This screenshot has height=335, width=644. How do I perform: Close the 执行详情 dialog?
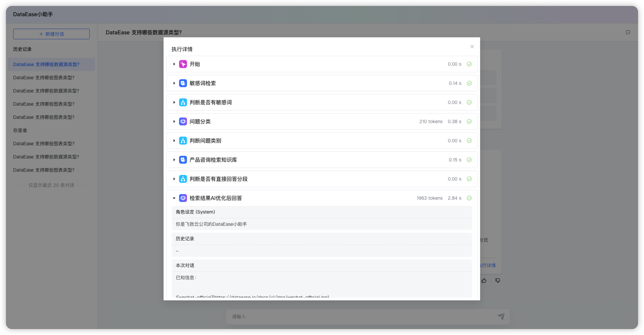[x=472, y=47]
